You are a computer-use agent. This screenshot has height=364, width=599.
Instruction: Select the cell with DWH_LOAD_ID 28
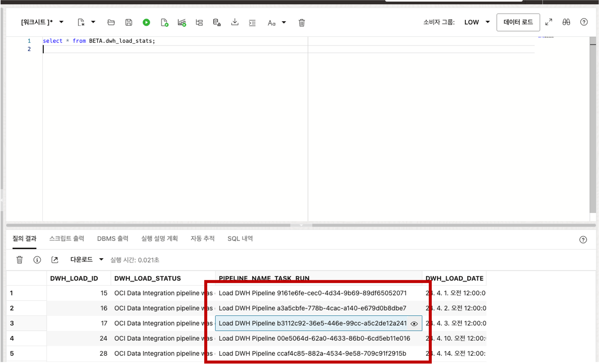tap(79, 353)
